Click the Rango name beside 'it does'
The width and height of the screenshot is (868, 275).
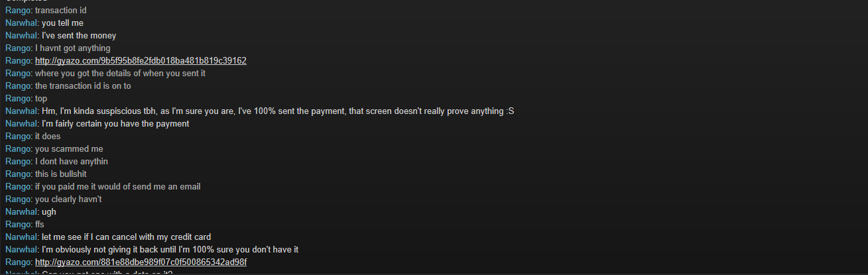point(19,137)
